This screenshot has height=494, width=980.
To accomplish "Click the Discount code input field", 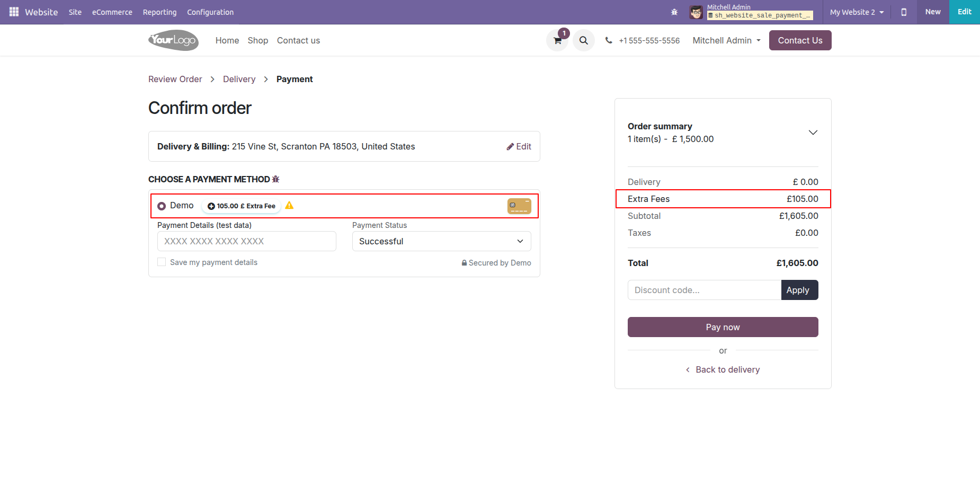I will tap(704, 290).
